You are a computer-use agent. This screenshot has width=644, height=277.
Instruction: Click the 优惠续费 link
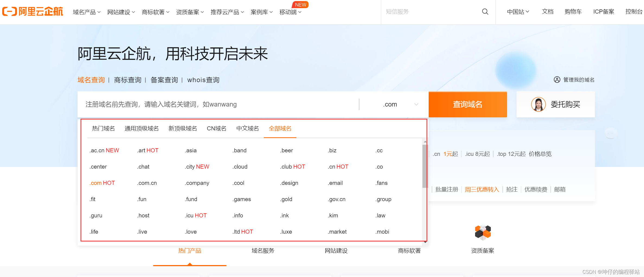[x=536, y=189]
